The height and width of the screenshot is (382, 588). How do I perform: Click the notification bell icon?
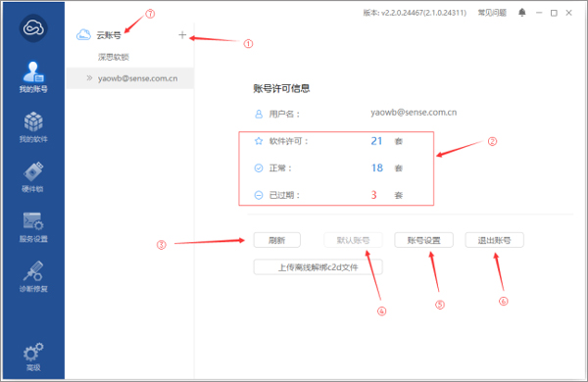point(522,13)
